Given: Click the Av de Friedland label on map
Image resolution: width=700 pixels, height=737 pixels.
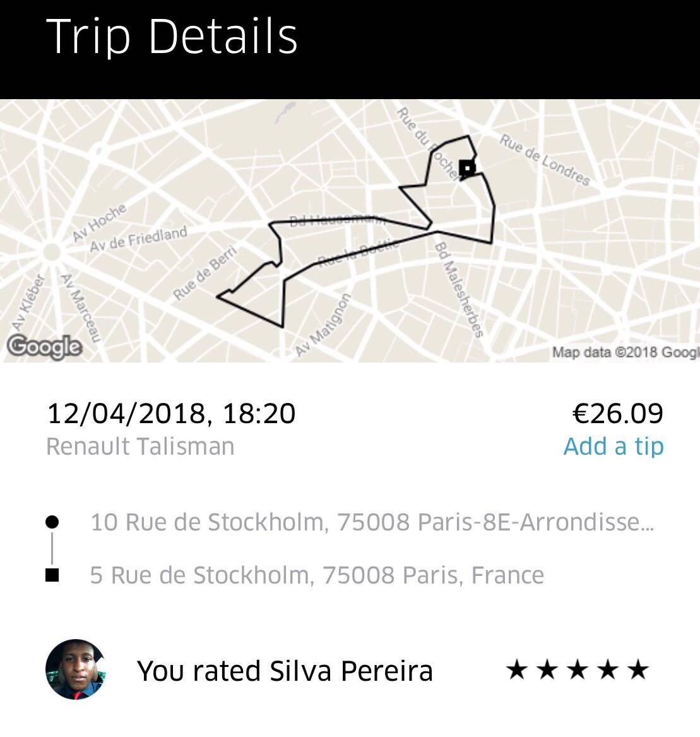Looking at the screenshot, I should (x=138, y=239).
